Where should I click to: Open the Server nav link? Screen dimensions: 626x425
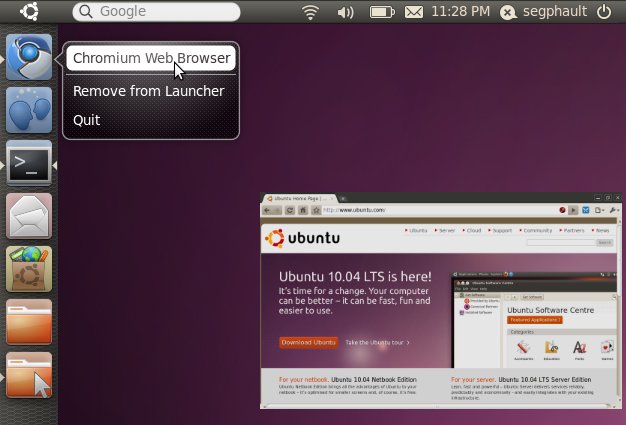click(445, 231)
